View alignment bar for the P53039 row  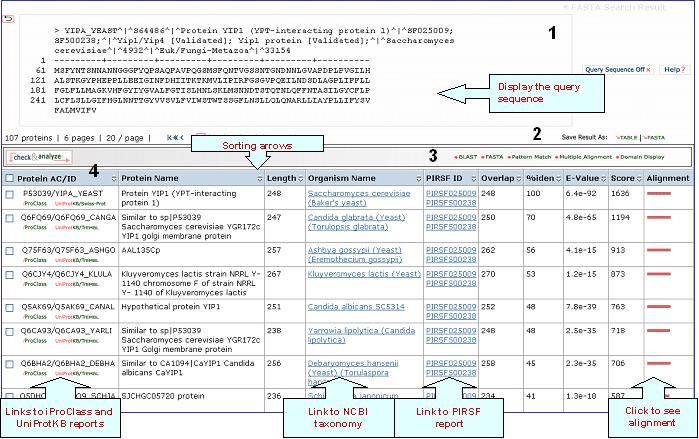[x=658, y=193]
